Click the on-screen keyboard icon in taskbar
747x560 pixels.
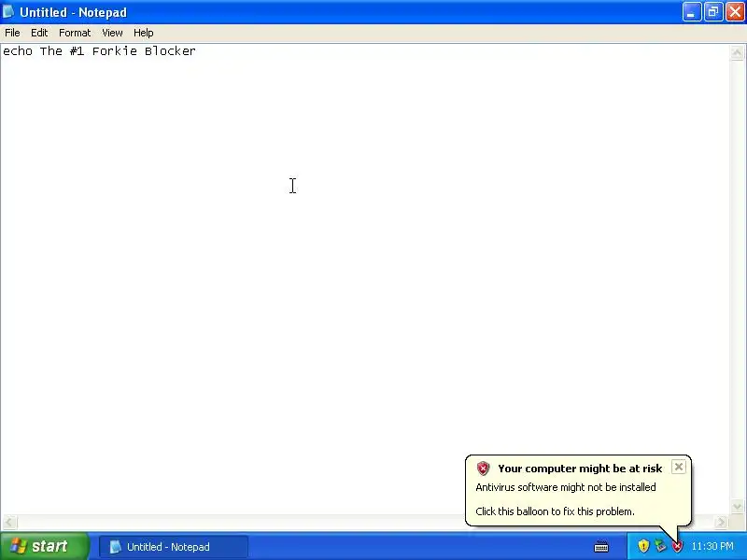point(601,546)
